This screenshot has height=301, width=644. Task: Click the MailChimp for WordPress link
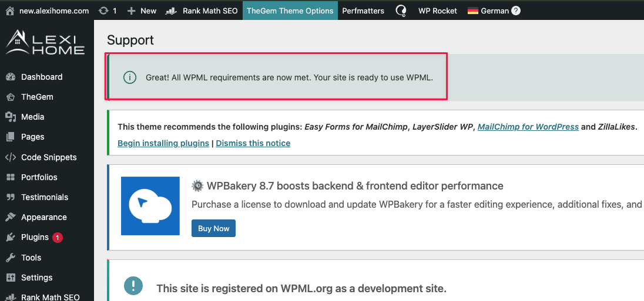(528, 127)
